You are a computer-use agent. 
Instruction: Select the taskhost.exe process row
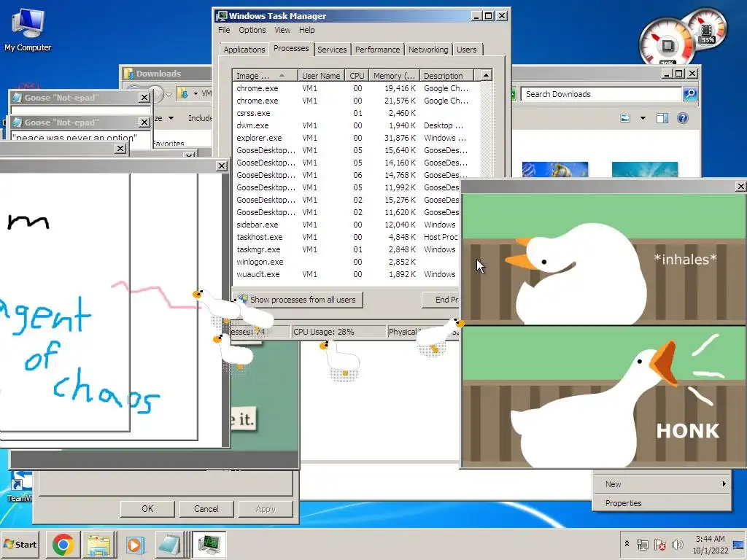click(347, 237)
